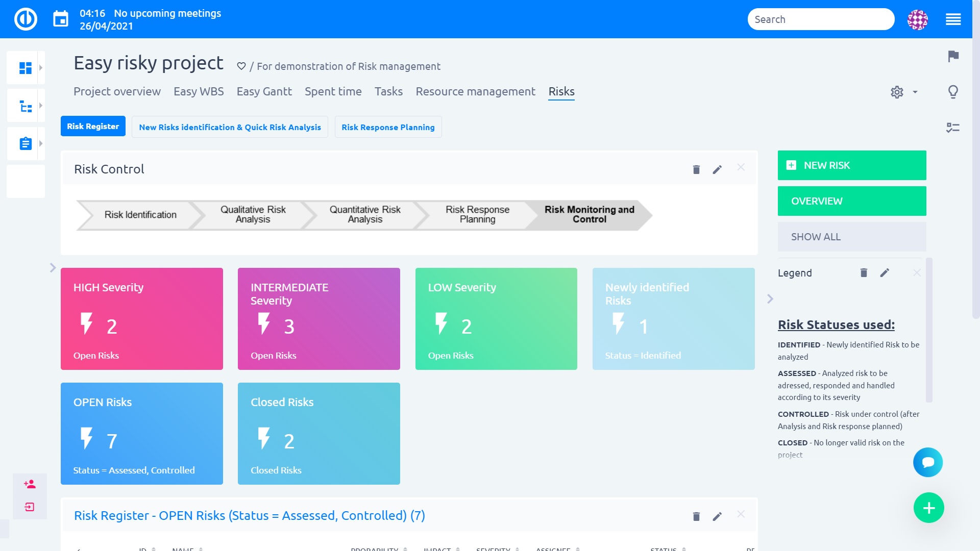Viewport: 980px width, 551px height.
Task: Open Risk Response Planning page button
Action: [388, 127]
